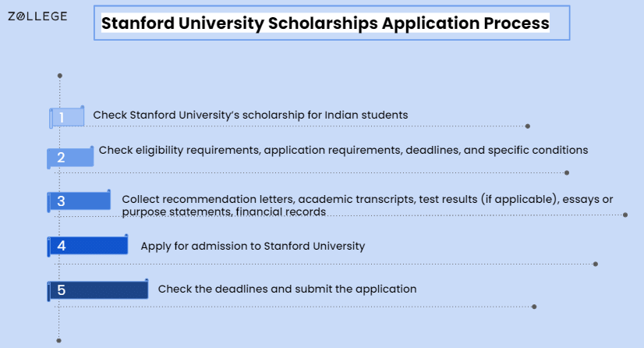Select the step 1 numbered banner
This screenshot has width=644, height=348.
pos(67,117)
